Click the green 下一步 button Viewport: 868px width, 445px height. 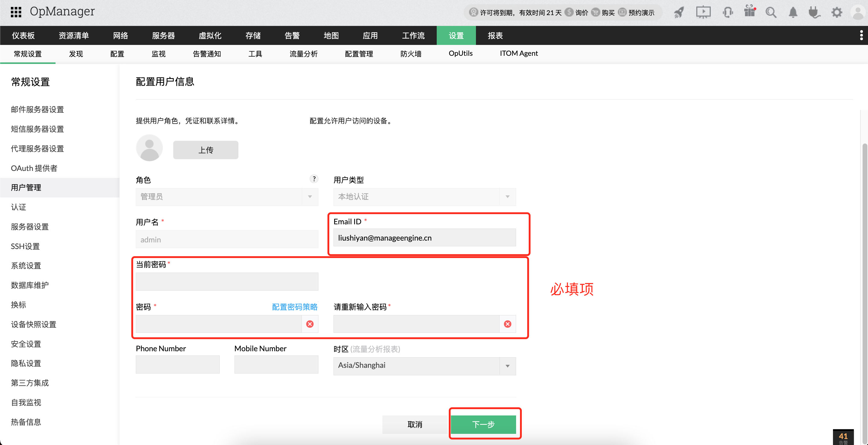click(x=483, y=424)
